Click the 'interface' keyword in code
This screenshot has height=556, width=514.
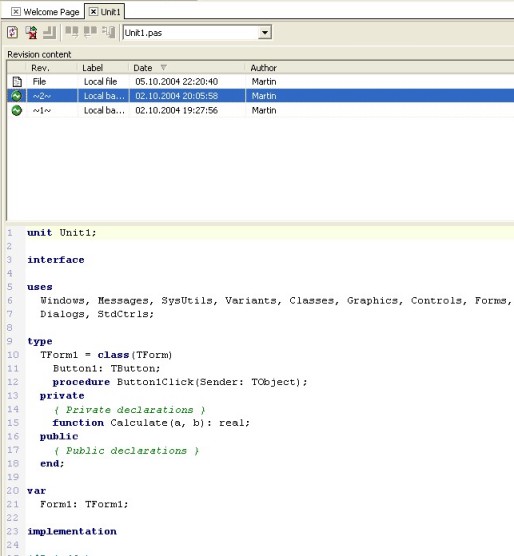[56, 260]
